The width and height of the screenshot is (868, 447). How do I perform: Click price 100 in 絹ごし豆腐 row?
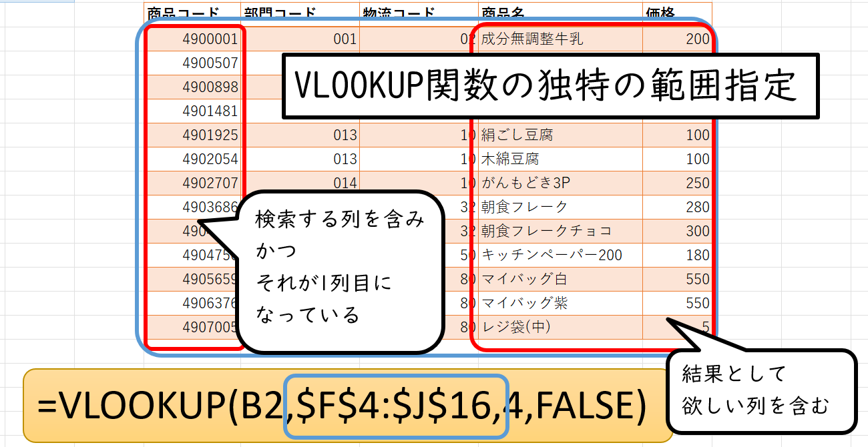[677, 135]
